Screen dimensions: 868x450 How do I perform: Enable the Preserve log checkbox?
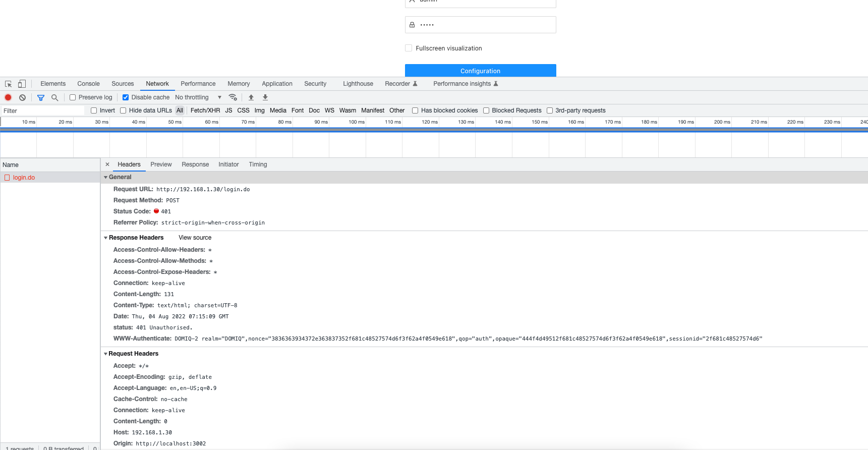point(73,97)
